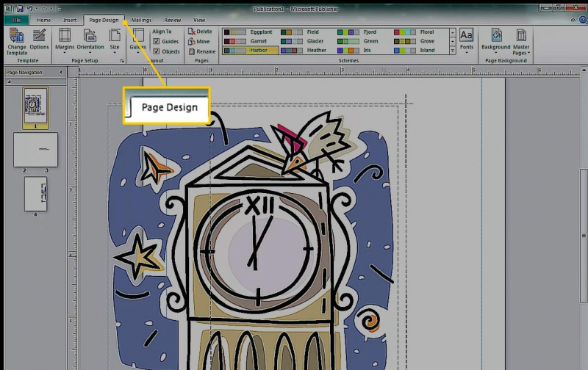
Task: Select the Page Design tab
Action: [104, 21]
